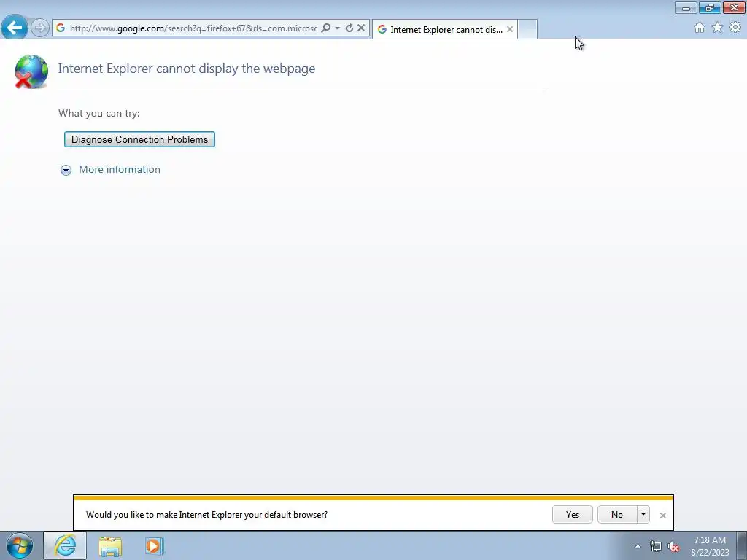Click the 'What you can try:' text
747x560 pixels.
[x=99, y=113]
